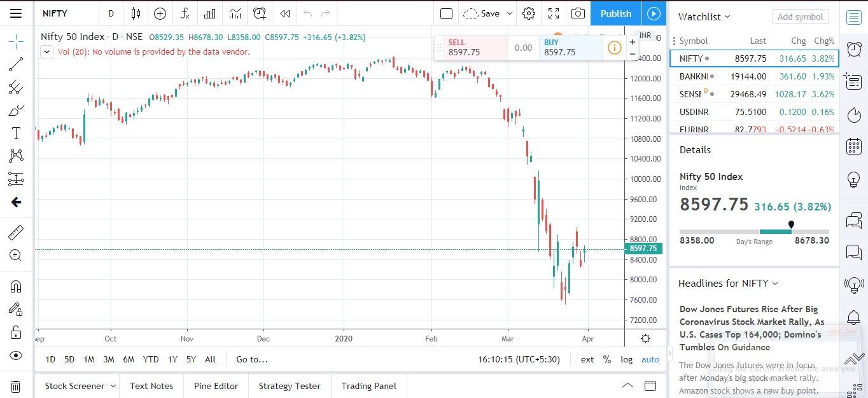Enter fullscreen mode

click(554, 13)
